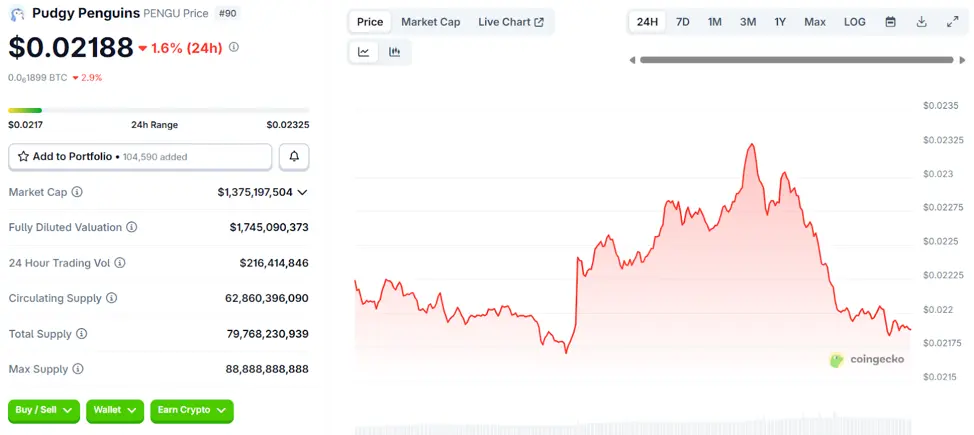974x435 pixels.
Task: Switch to the line chart view icon
Action: point(363,52)
